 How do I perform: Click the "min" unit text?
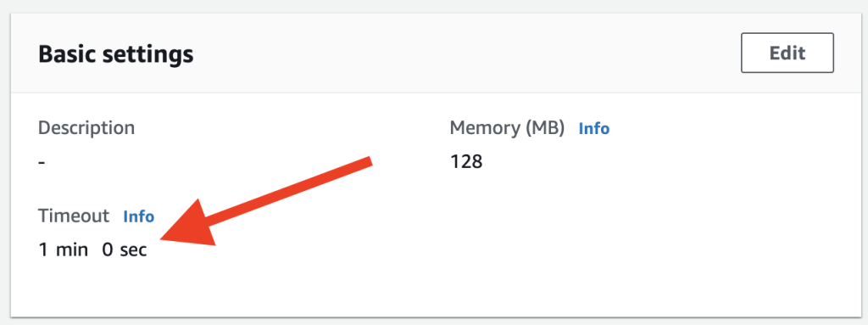(x=72, y=250)
